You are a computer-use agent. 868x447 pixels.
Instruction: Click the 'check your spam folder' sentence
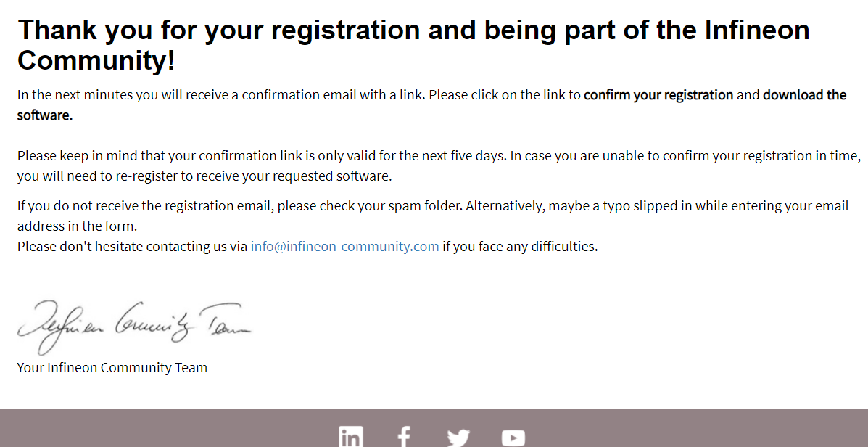click(240, 206)
